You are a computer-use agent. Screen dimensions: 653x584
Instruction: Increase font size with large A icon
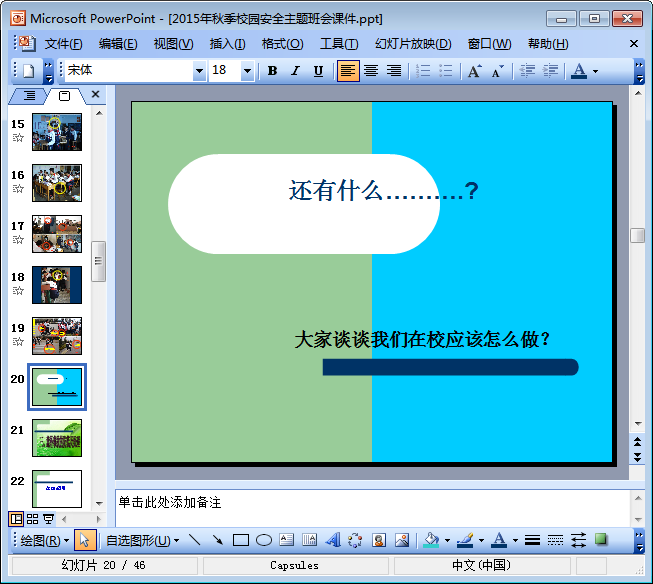(475, 71)
